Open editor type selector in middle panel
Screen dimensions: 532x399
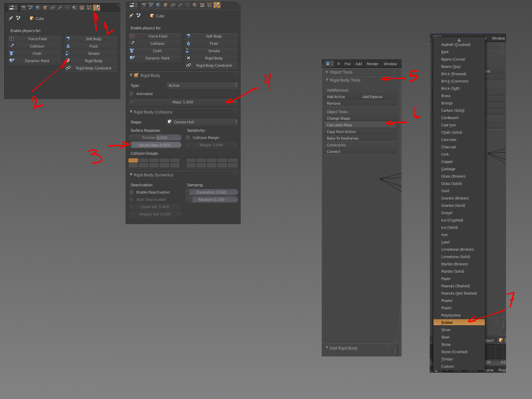[133, 5]
